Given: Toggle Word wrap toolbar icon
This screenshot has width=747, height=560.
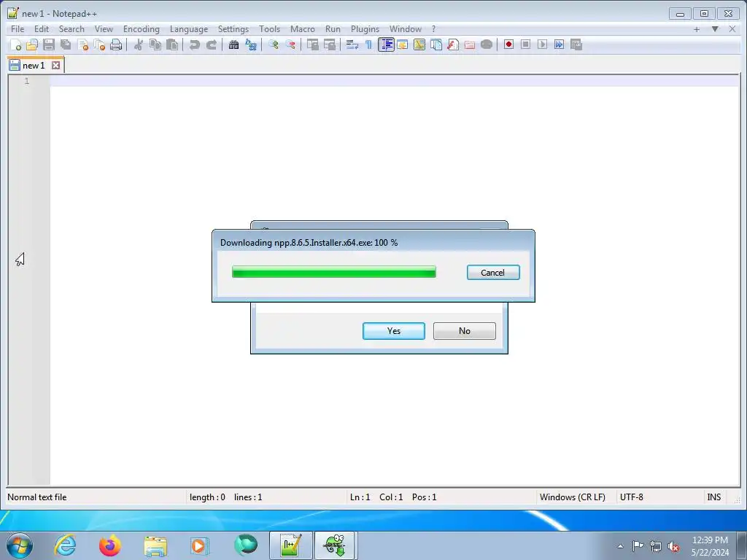Looking at the screenshot, I should 352,44.
